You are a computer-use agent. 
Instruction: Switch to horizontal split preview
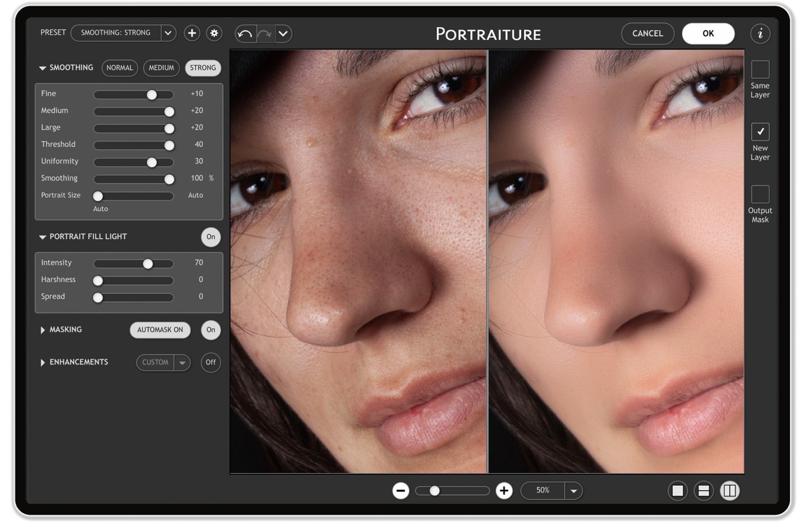pyautogui.click(x=703, y=491)
